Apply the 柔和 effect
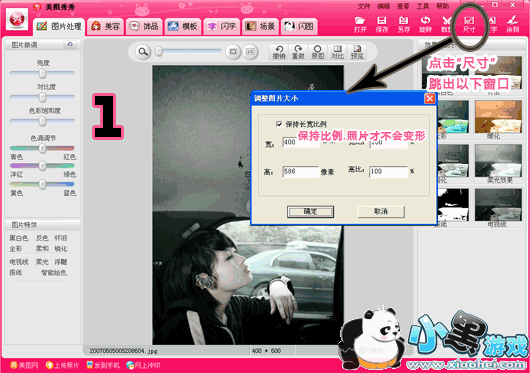 [42, 249]
